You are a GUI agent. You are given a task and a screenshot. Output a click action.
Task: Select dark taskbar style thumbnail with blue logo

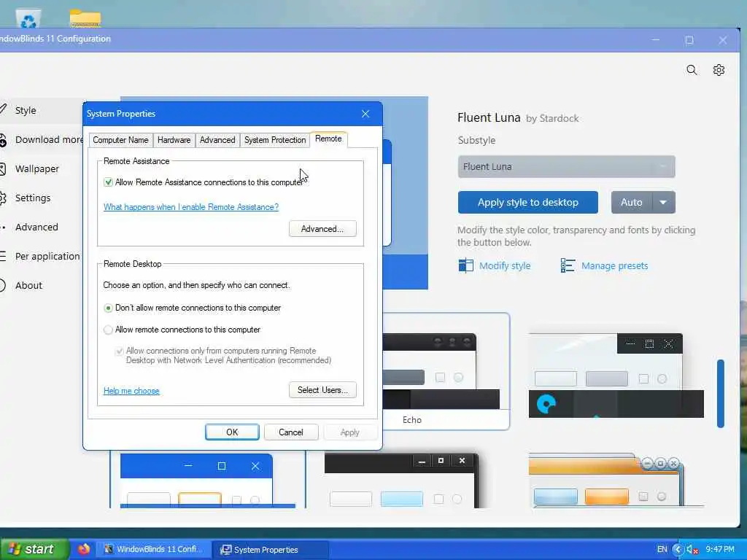616,376
